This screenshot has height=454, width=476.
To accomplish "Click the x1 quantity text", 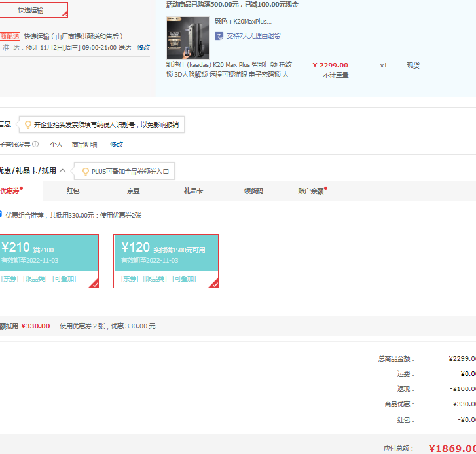I will (384, 66).
